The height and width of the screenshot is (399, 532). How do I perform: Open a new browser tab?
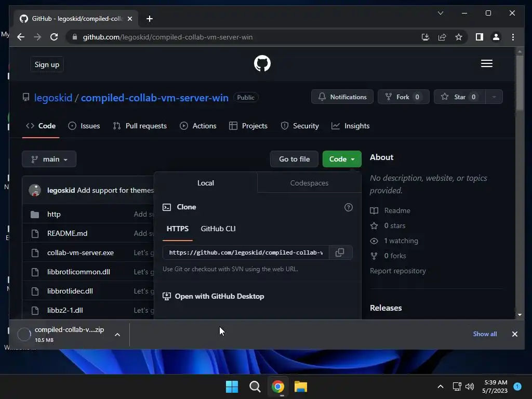[150, 19]
